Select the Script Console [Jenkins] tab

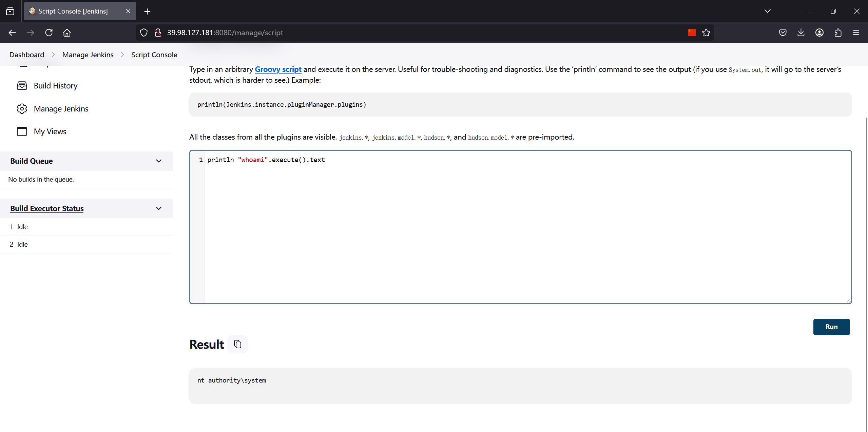coord(80,11)
